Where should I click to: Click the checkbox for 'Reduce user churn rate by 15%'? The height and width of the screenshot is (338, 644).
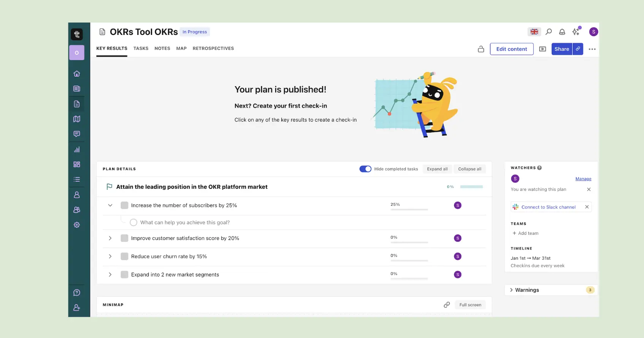click(x=124, y=256)
